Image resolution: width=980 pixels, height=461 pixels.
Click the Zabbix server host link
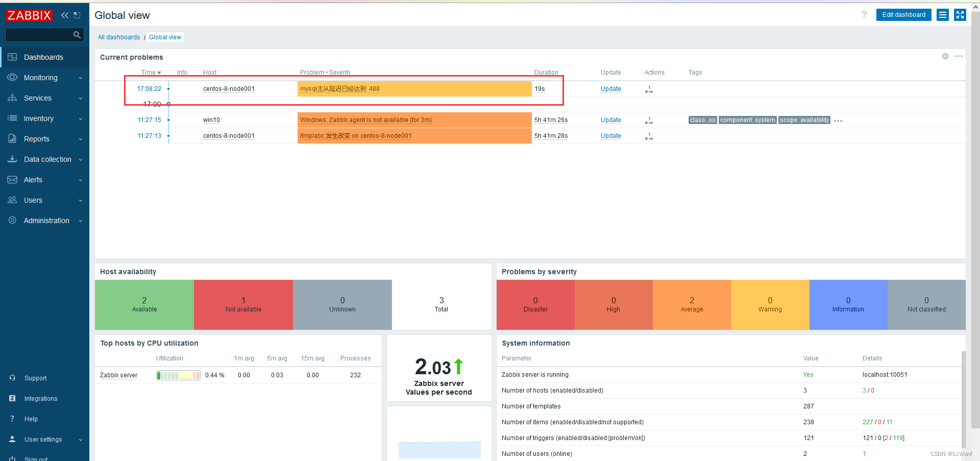(x=118, y=375)
